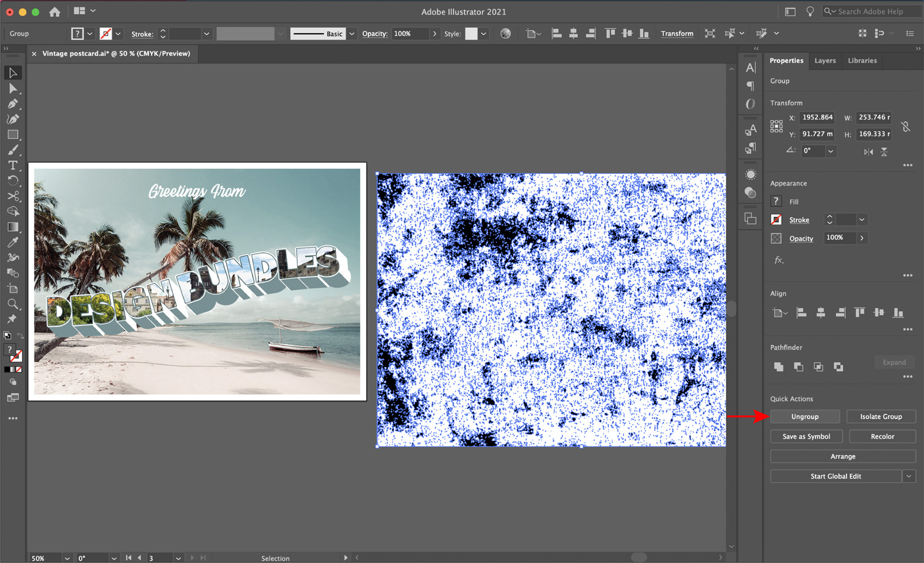Click the Fill swatch in Appearance section
This screenshot has width=924, height=563.
(x=776, y=201)
